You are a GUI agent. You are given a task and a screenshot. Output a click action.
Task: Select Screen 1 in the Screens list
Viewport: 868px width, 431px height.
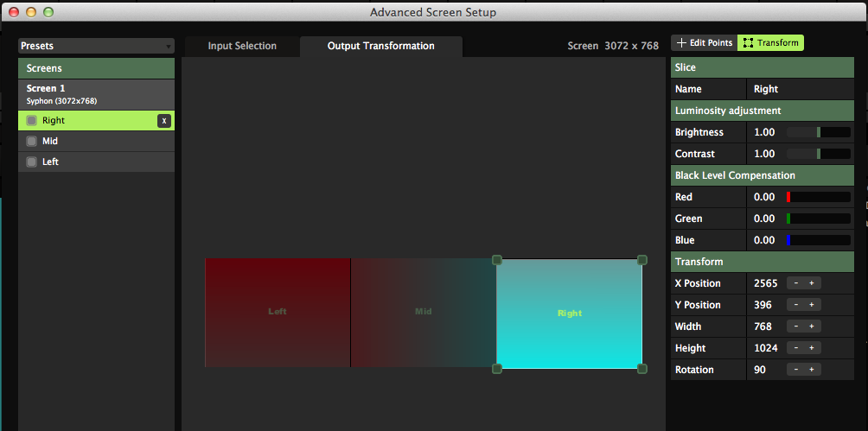click(x=96, y=93)
